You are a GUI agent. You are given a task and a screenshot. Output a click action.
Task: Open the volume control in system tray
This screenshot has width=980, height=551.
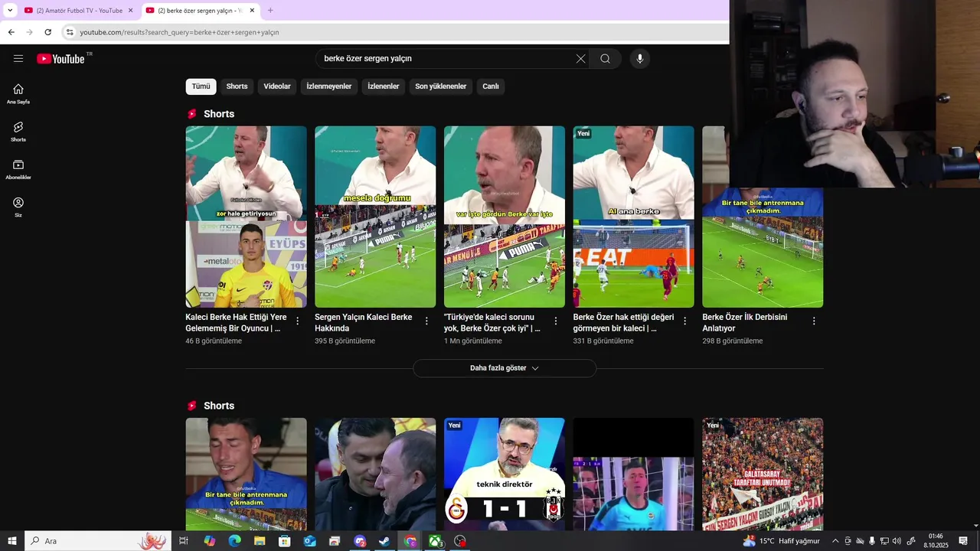897,541
